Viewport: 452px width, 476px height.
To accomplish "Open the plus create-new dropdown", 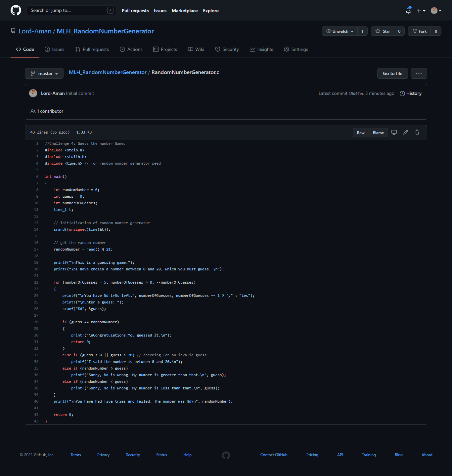I will coord(421,11).
